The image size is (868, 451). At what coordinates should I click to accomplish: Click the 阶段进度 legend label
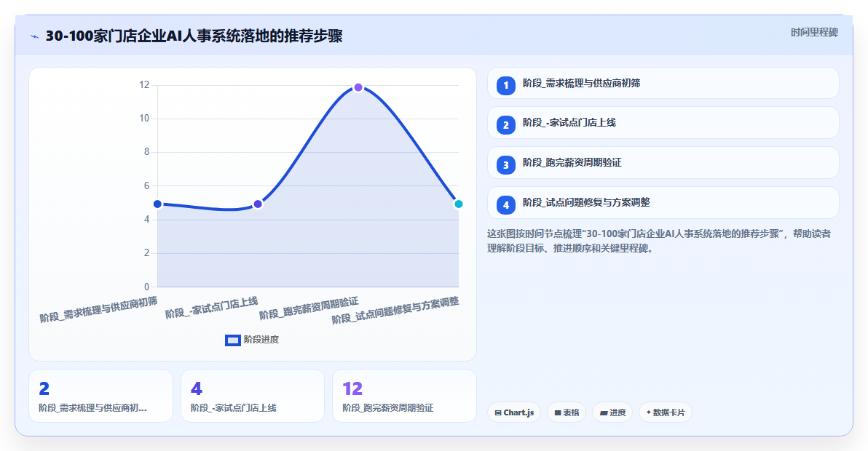tap(261, 340)
